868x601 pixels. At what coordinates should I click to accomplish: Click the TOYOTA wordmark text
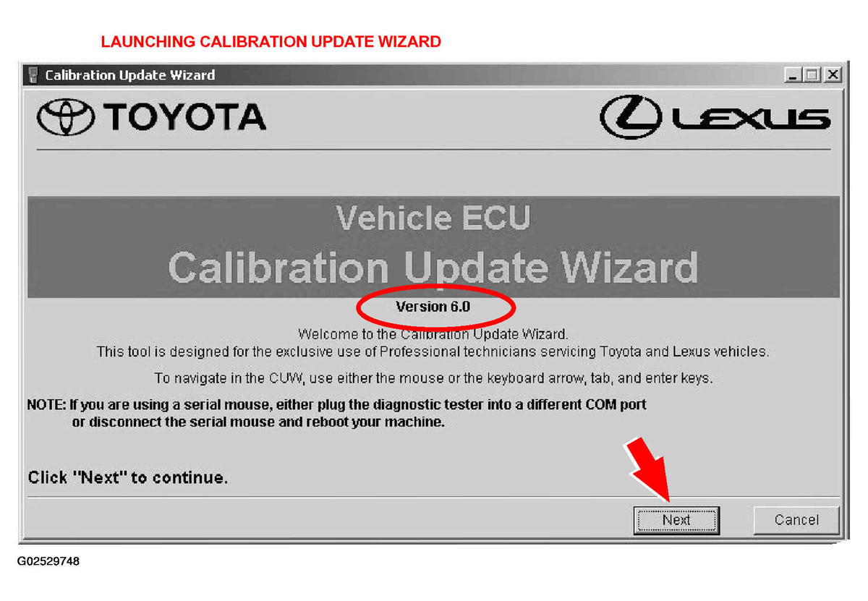coord(184,117)
